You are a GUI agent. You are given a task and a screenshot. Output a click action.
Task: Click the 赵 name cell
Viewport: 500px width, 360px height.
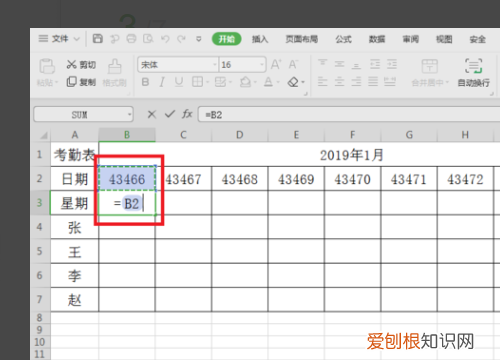[x=74, y=300]
